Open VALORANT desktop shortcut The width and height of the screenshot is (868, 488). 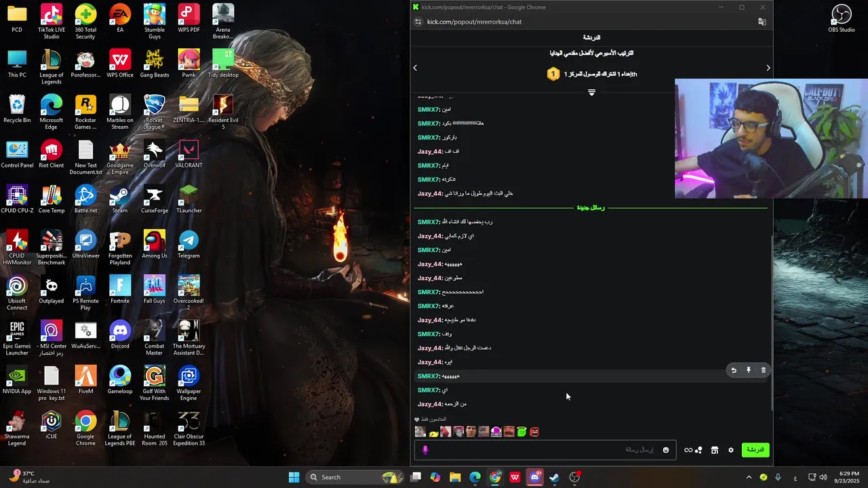[189, 155]
